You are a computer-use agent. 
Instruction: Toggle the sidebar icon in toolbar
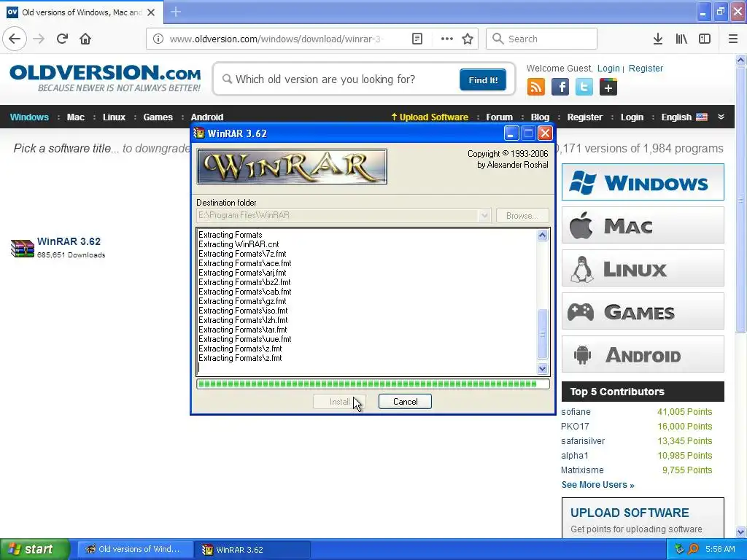(705, 39)
